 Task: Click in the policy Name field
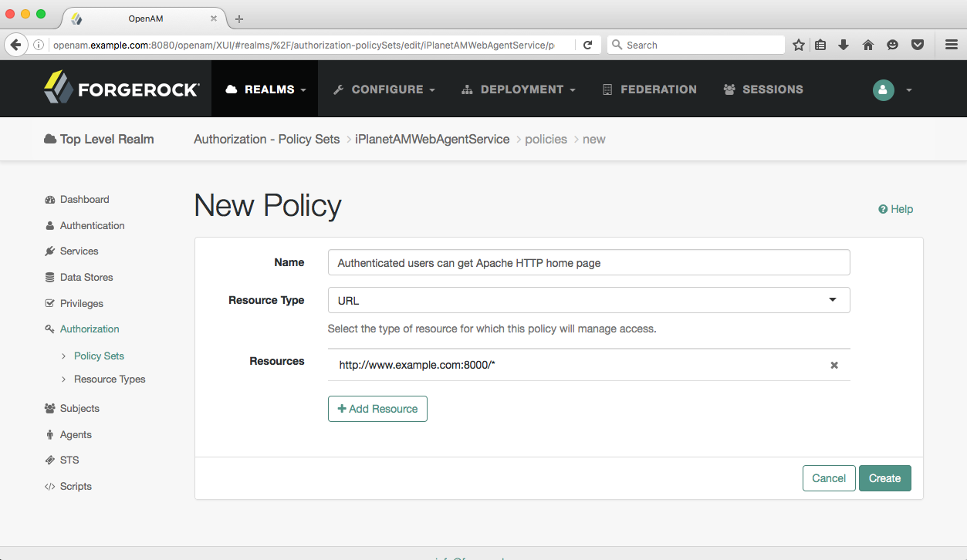tap(589, 262)
